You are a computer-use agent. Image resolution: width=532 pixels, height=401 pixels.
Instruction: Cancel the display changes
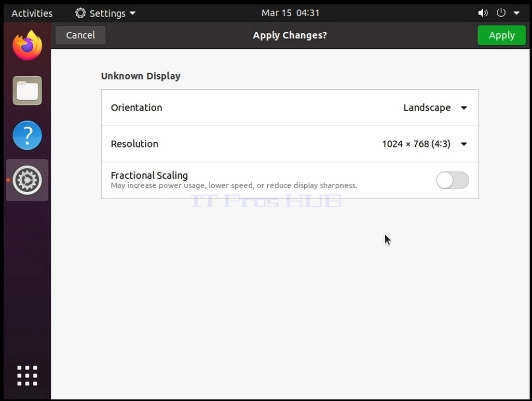[x=80, y=35]
